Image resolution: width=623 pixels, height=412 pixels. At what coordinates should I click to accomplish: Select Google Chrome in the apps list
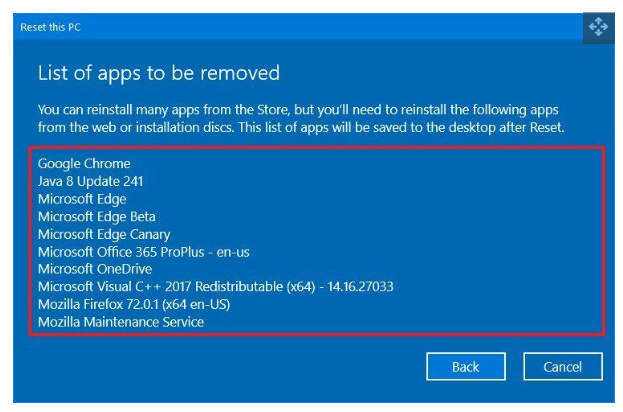point(84,163)
